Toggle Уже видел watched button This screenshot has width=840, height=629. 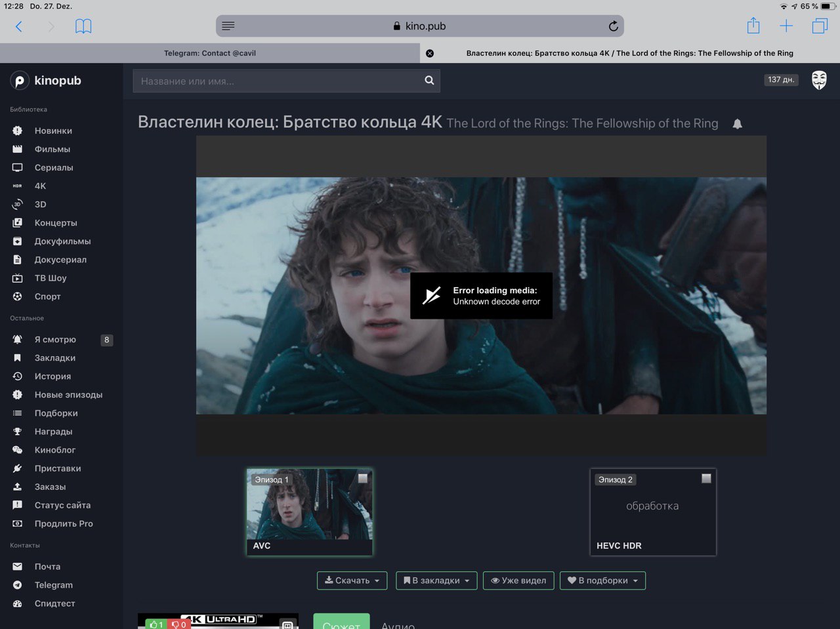pos(518,580)
